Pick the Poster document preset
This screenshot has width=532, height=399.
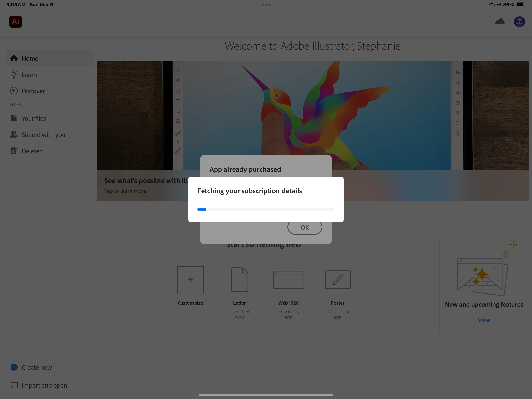click(x=337, y=280)
